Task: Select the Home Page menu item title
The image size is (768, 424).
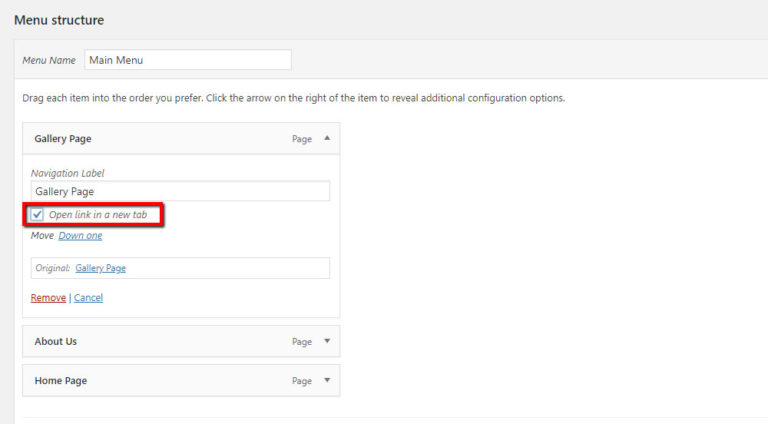Action: 61,380
